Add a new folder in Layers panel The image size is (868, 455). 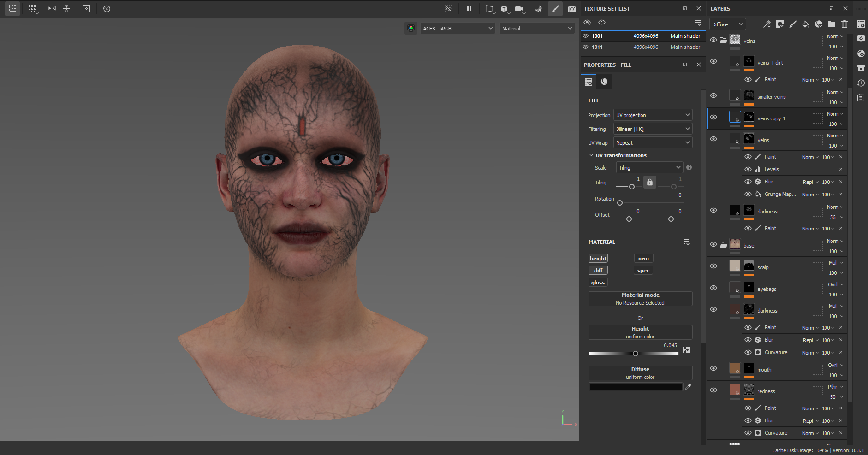tap(831, 24)
